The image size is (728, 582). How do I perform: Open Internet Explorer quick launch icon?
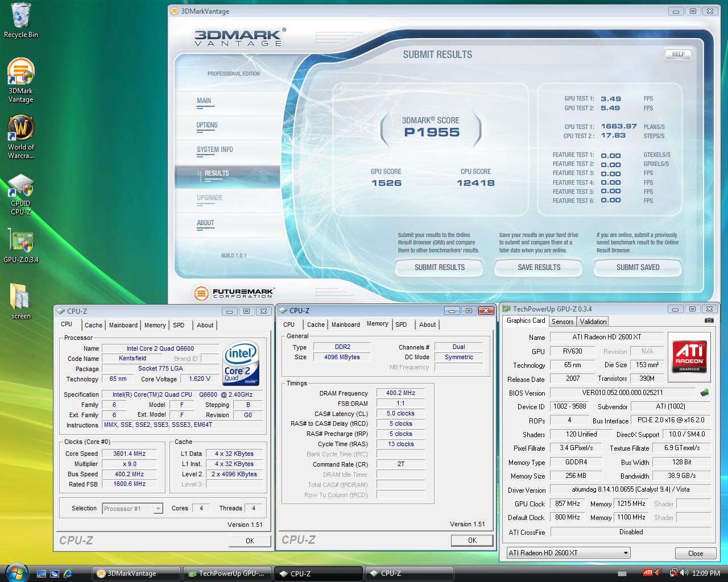point(68,573)
